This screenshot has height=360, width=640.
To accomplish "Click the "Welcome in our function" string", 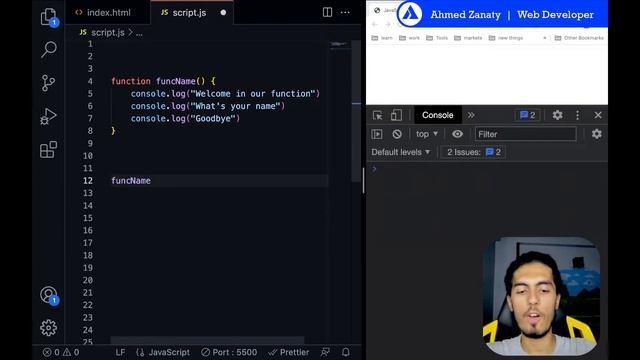I will click(x=253, y=93).
